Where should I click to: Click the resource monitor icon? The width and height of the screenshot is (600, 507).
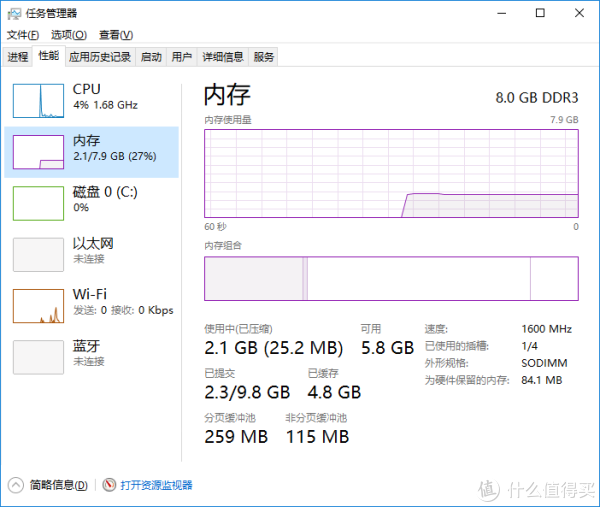pyautogui.click(x=109, y=485)
